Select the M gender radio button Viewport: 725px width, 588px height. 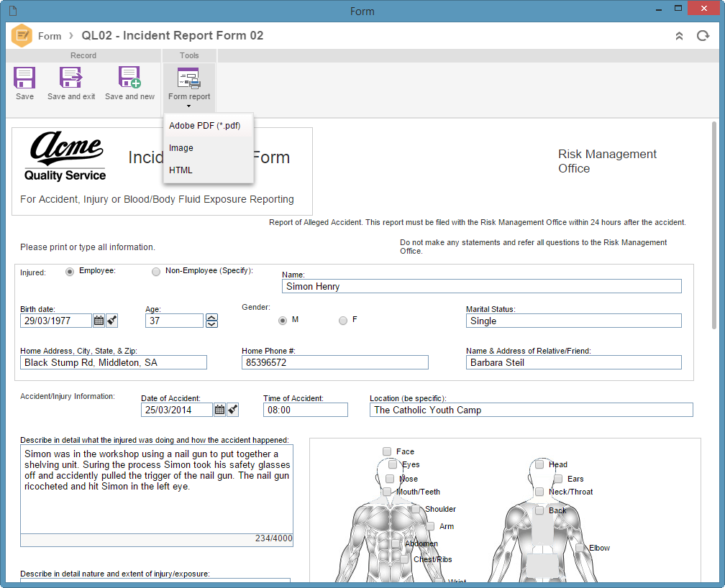coord(283,321)
